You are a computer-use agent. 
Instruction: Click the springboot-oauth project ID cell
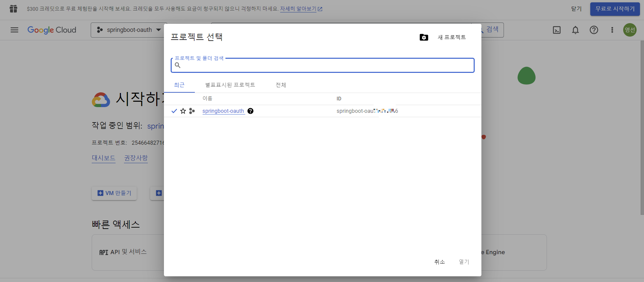click(x=367, y=111)
